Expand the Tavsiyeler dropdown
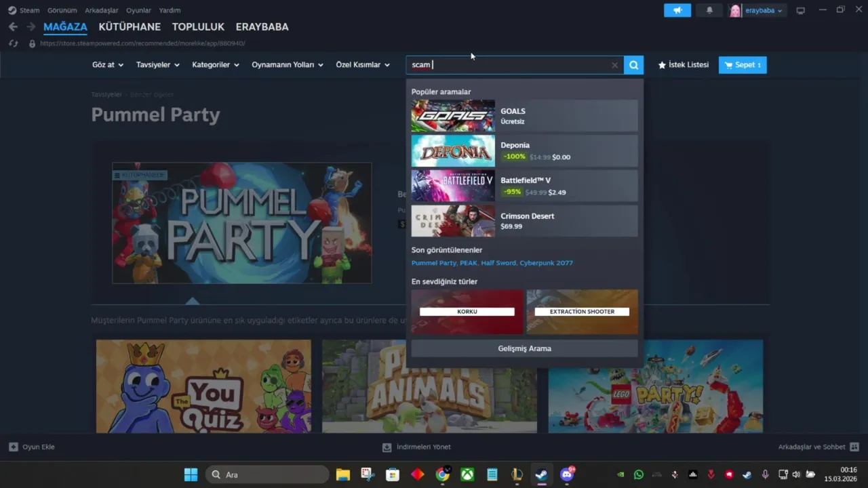This screenshot has height=488, width=868. (x=157, y=65)
